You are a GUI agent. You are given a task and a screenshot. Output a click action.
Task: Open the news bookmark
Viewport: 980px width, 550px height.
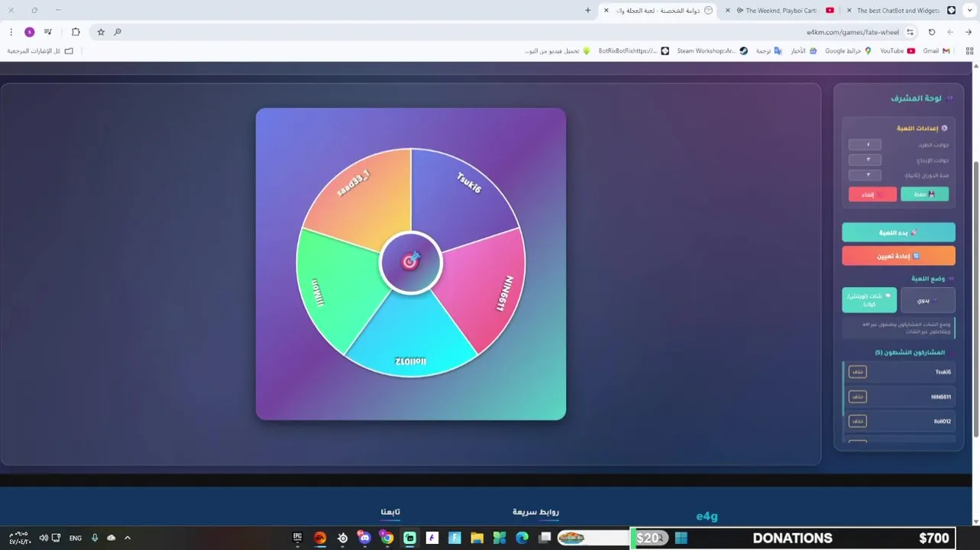point(804,51)
